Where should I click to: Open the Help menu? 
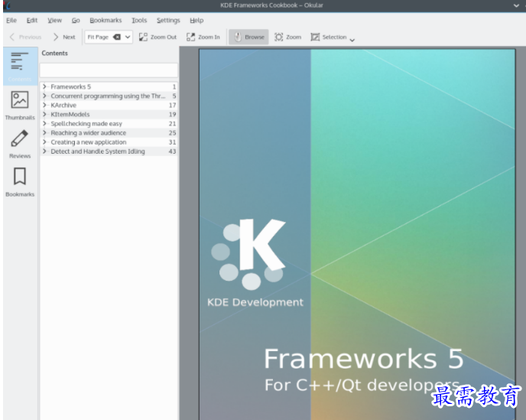pyautogui.click(x=196, y=21)
